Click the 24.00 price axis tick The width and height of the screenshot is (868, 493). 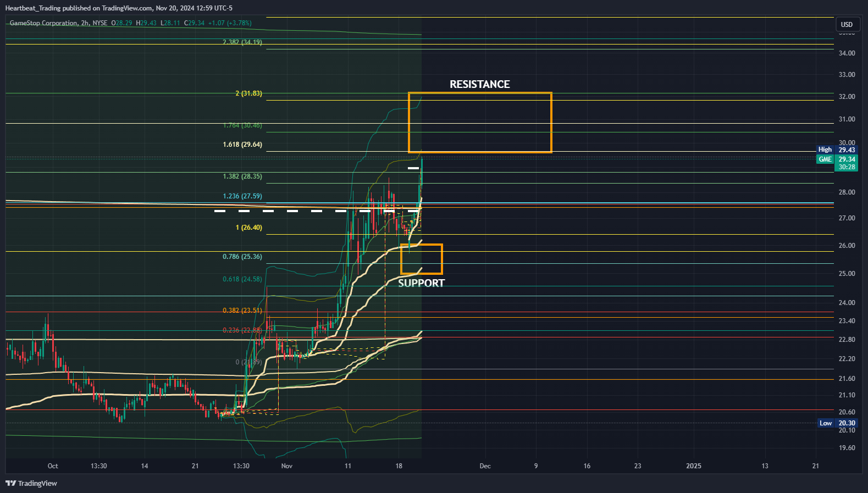847,303
